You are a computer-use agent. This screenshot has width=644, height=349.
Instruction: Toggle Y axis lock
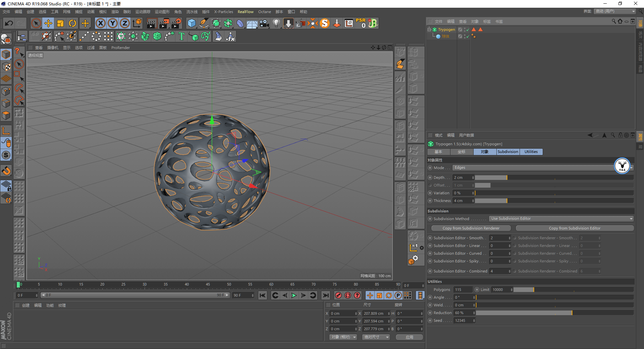tap(113, 23)
